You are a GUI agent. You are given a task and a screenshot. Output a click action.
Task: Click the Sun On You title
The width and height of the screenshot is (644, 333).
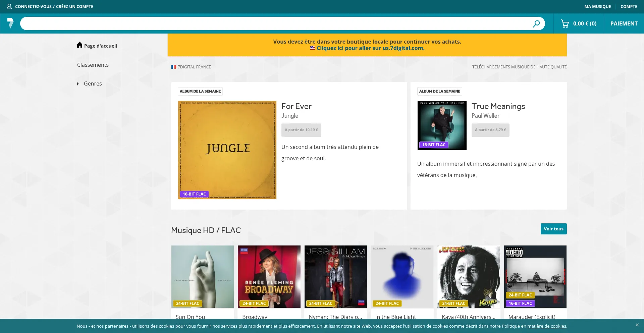pos(190,317)
